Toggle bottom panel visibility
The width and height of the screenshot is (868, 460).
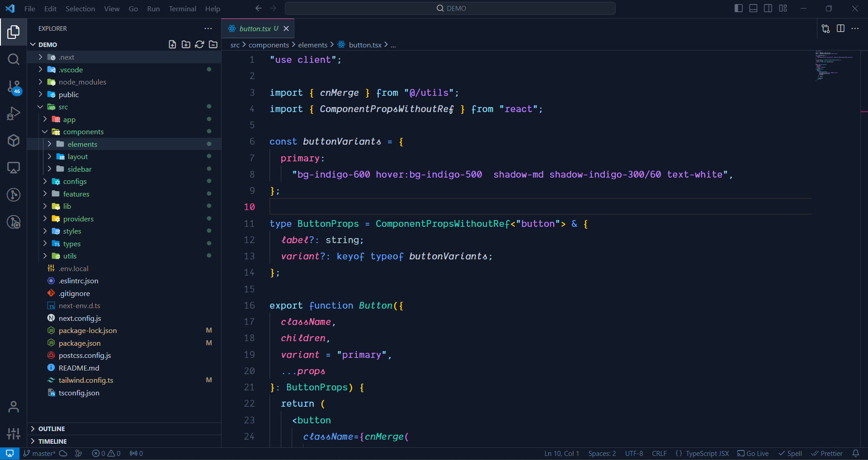(x=753, y=8)
